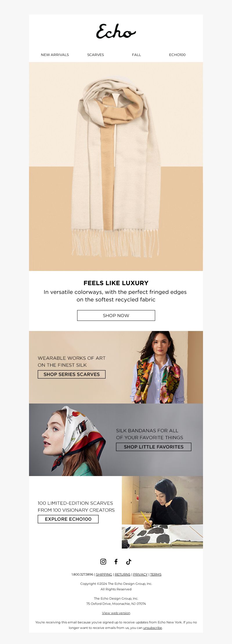Click the unsubscribe link
232x644 pixels.
coord(153,628)
